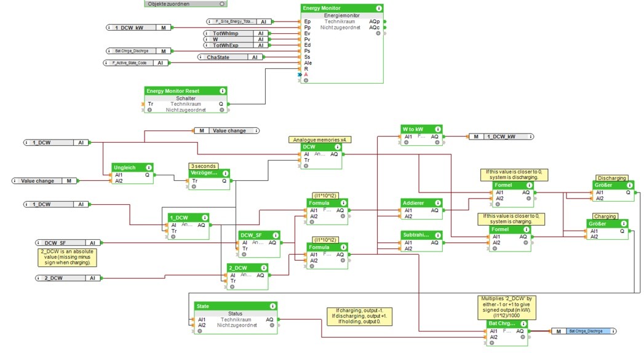Click note 'If charging, output -1'
Viewport: 644px width, 353px height.
pos(359,317)
